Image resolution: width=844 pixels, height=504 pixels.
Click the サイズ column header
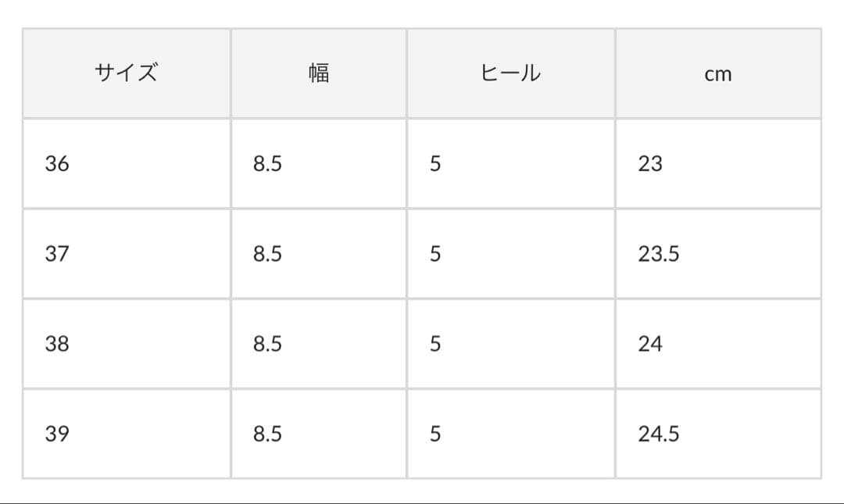click(x=127, y=73)
